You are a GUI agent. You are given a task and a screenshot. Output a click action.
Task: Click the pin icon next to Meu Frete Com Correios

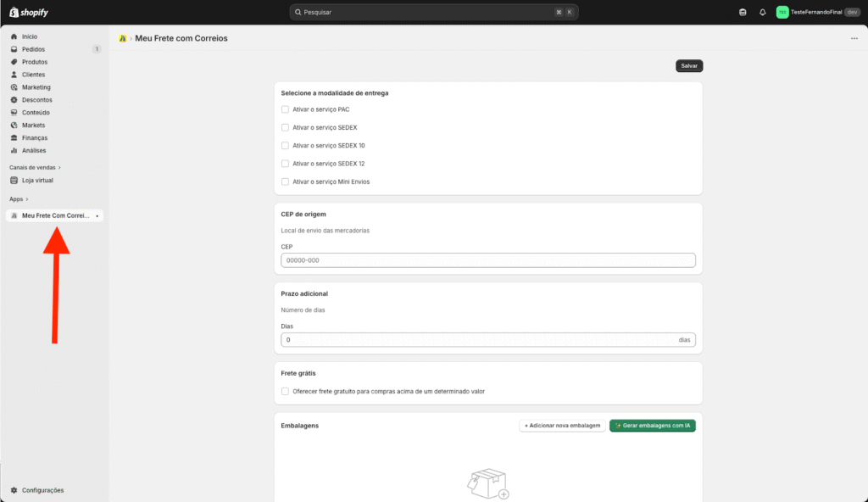97,216
